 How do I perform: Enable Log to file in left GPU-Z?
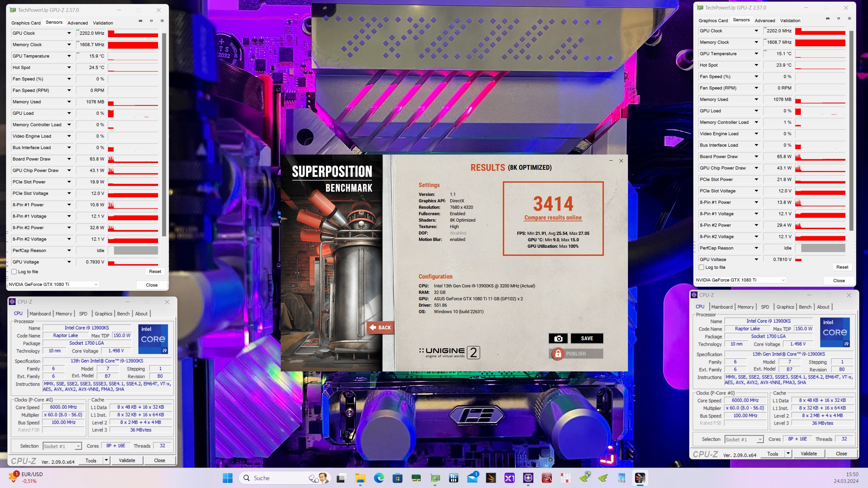(x=14, y=271)
